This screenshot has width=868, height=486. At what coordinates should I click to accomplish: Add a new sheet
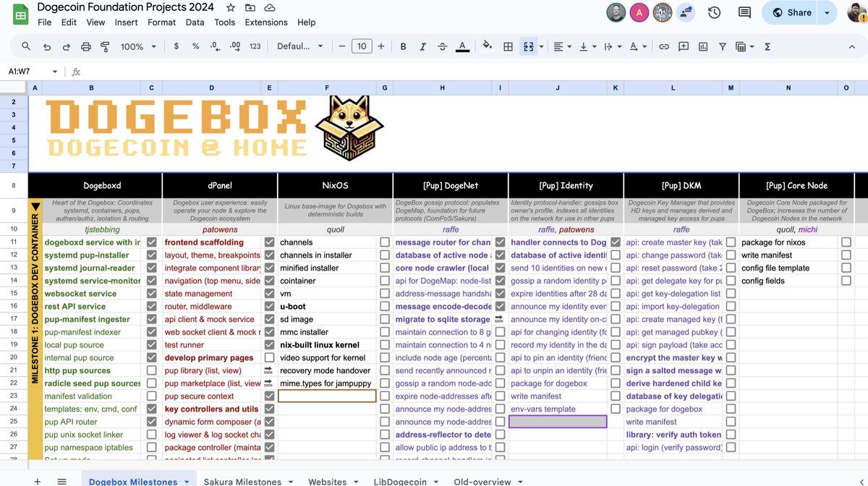click(x=38, y=481)
